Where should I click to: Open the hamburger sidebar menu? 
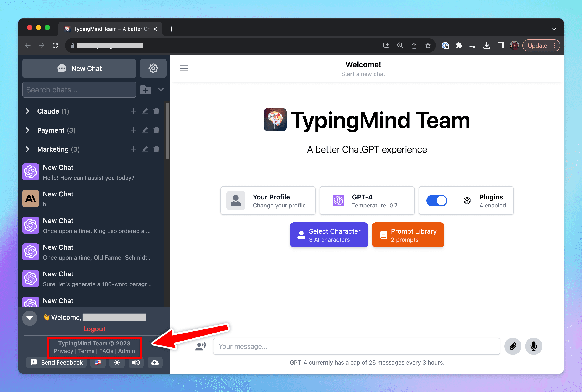[184, 68]
